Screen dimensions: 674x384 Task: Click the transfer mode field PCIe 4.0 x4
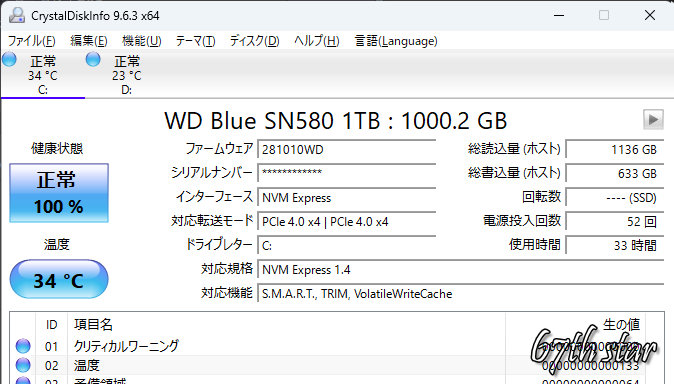point(346,221)
